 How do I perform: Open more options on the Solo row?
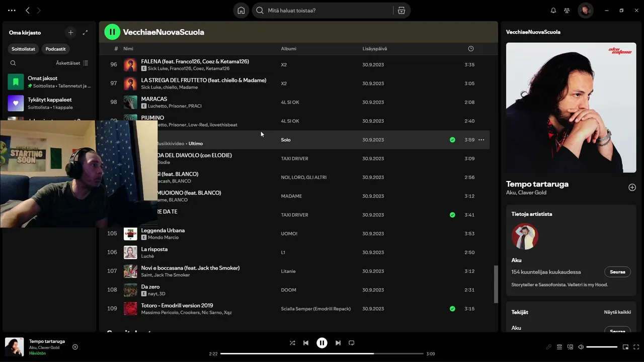[481, 140]
